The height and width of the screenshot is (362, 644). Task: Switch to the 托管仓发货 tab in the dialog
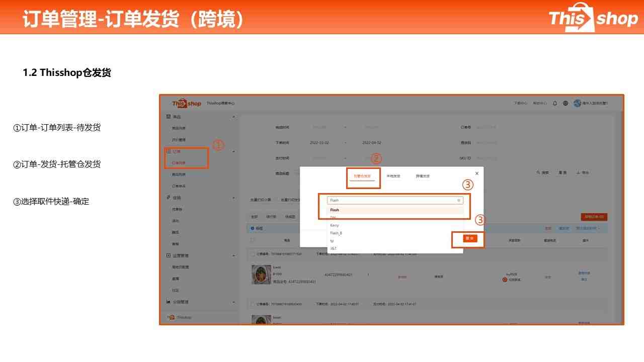[362, 176]
